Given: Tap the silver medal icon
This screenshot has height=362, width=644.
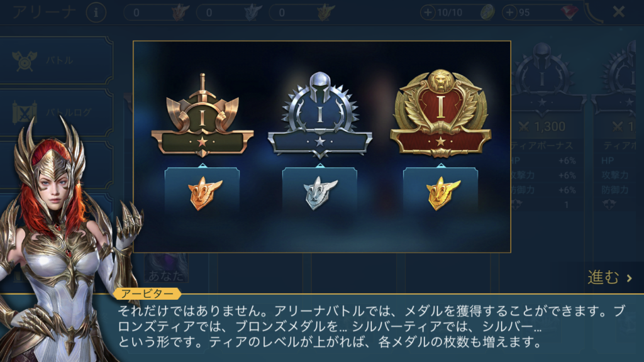Looking at the screenshot, I should [x=320, y=192].
